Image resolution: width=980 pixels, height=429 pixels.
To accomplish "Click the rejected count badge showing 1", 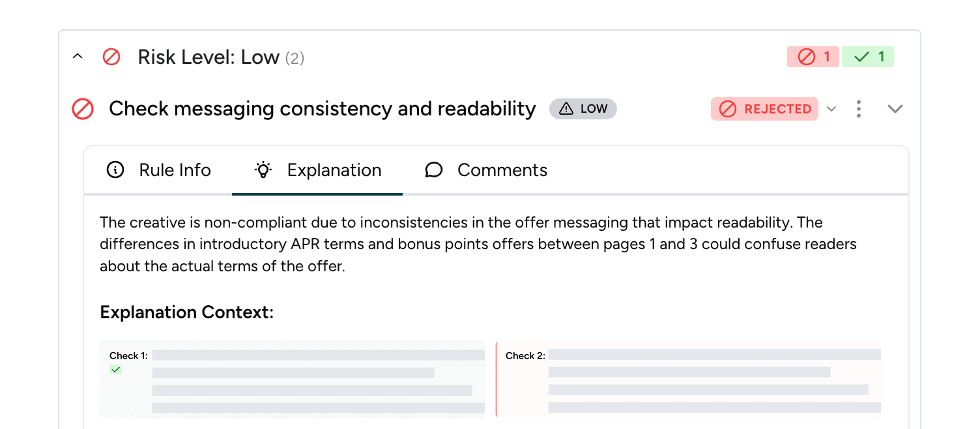I will pos(813,57).
